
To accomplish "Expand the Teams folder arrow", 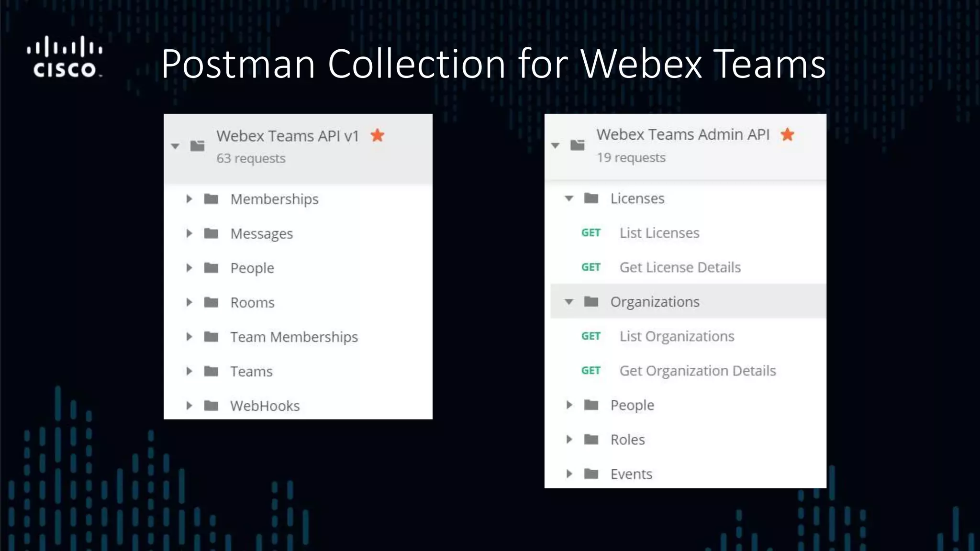I will (189, 371).
